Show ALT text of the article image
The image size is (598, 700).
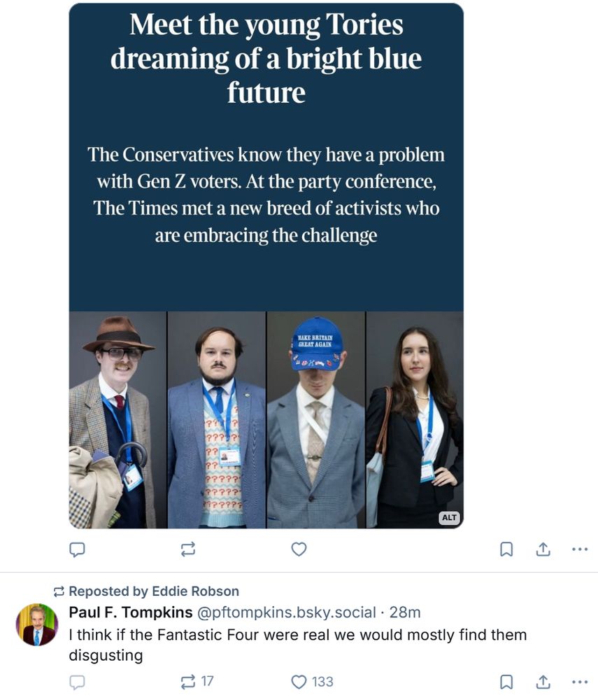(449, 517)
